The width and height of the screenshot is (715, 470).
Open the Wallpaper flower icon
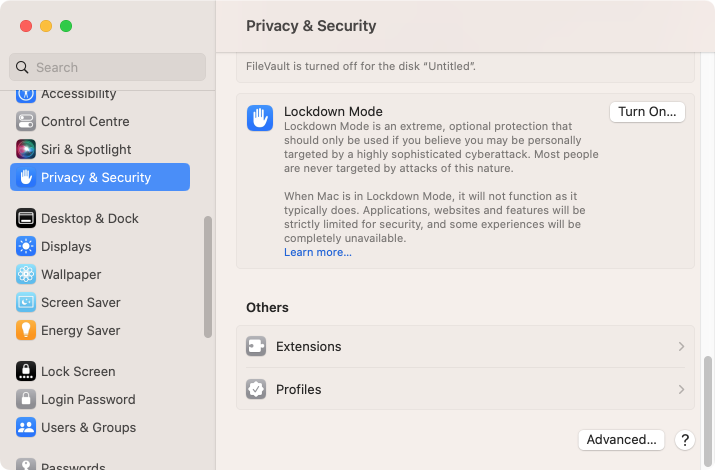(26, 274)
